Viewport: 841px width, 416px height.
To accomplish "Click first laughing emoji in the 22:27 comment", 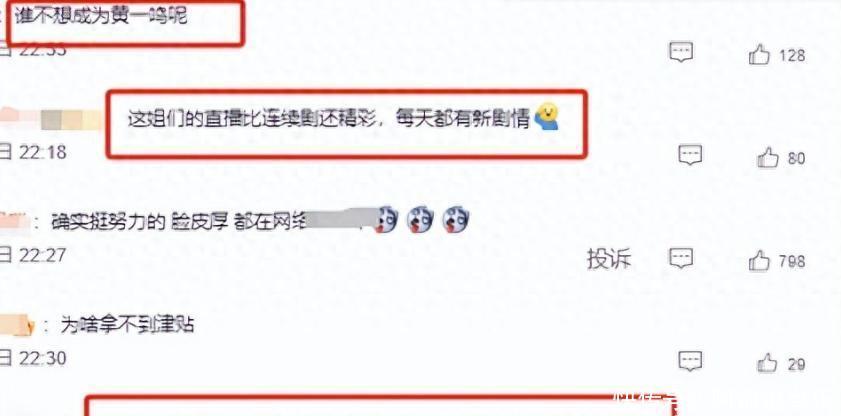I will (x=388, y=220).
